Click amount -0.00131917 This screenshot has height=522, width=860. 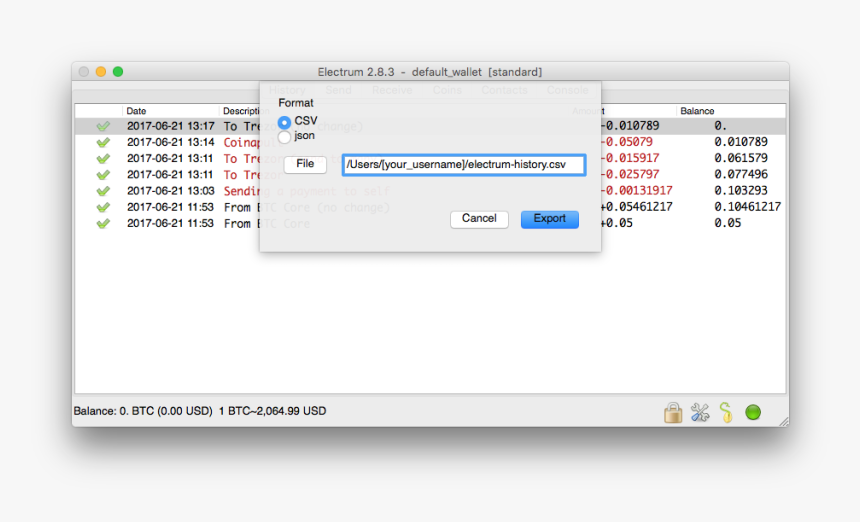(636, 191)
